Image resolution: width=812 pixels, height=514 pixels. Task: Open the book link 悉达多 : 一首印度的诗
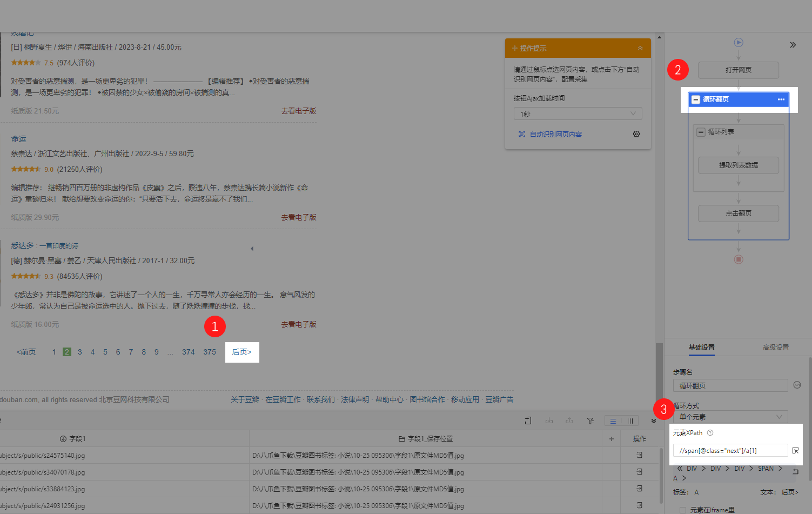(45, 245)
